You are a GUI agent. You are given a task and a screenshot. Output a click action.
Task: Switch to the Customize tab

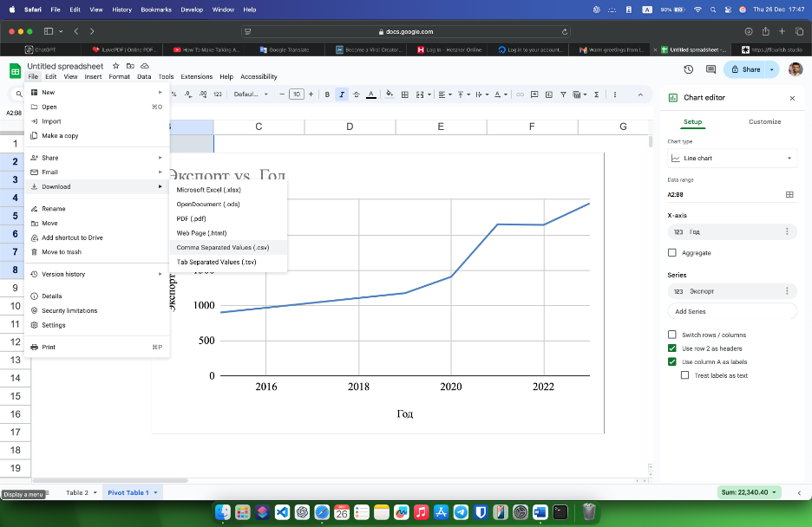(x=764, y=121)
